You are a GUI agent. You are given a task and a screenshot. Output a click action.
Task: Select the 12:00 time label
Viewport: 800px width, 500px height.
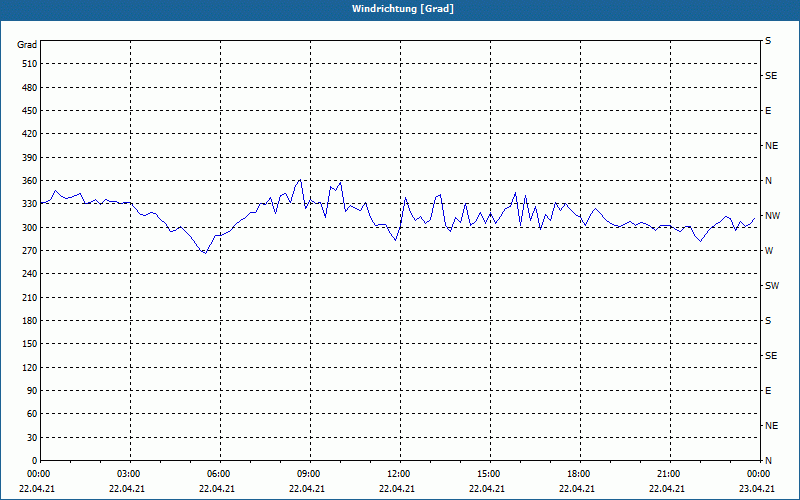[398, 474]
